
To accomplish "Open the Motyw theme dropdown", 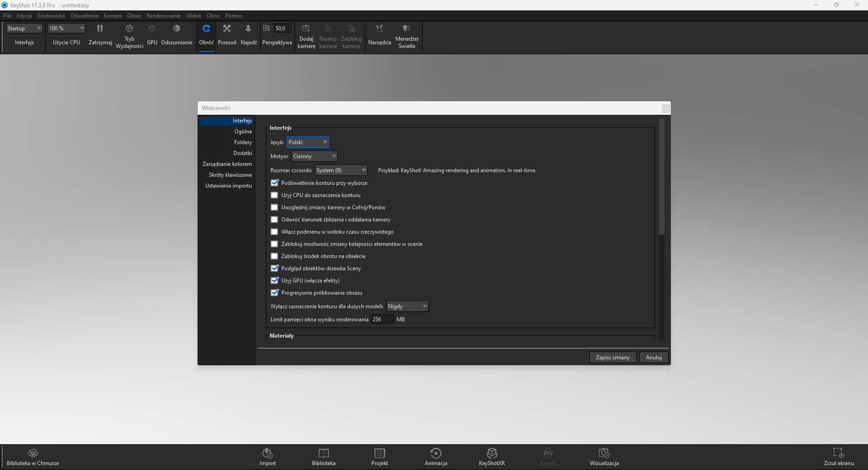I will click(315, 156).
